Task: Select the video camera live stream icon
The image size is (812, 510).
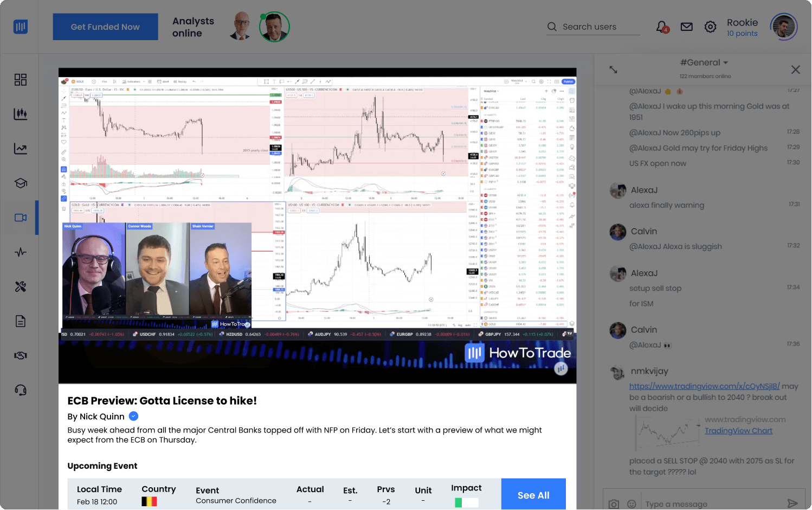Action: click(21, 218)
